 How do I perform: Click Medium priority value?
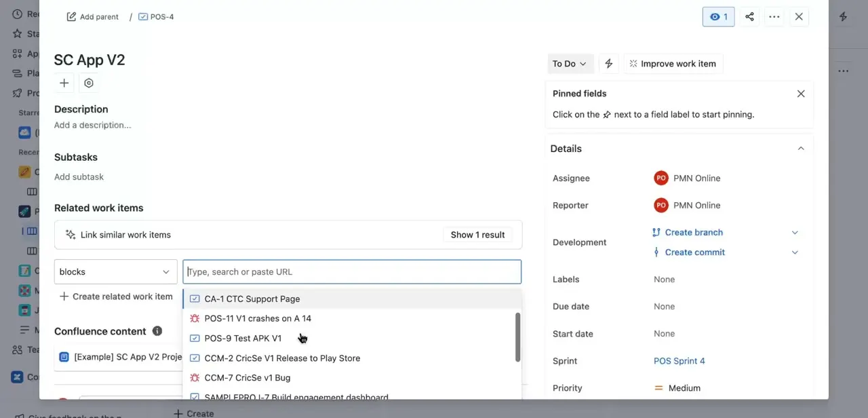point(677,388)
